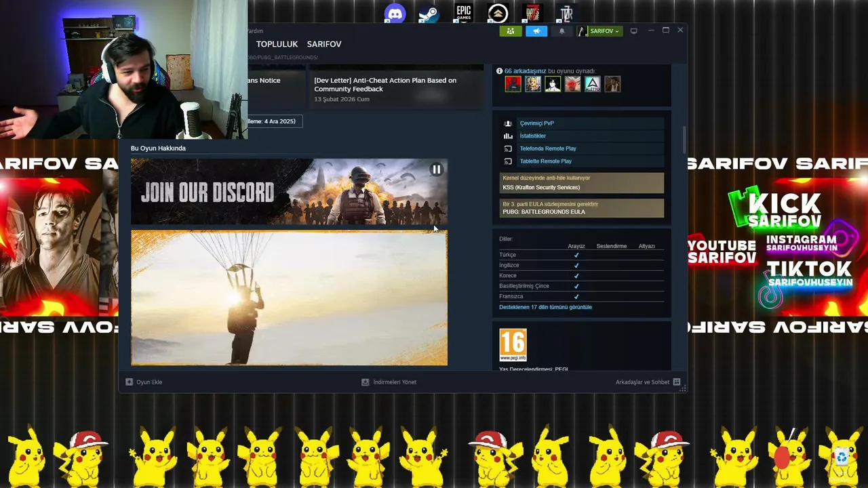Click the PEGI 16 rating badge
This screenshot has height=488, width=868.
click(x=513, y=345)
